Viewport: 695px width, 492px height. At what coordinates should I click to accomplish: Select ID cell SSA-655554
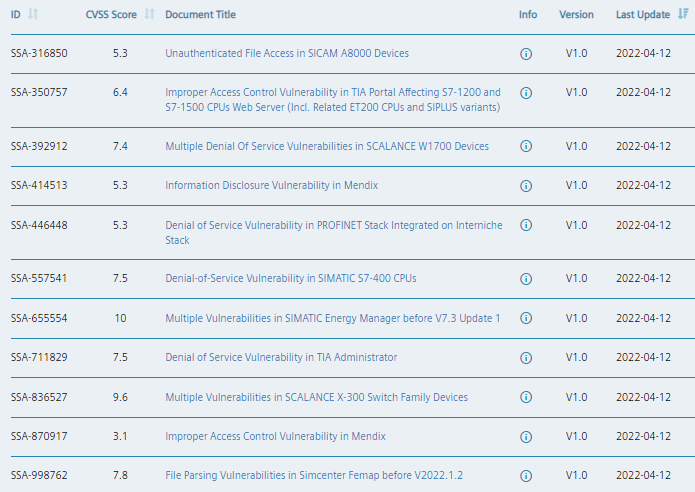[x=39, y=318]
